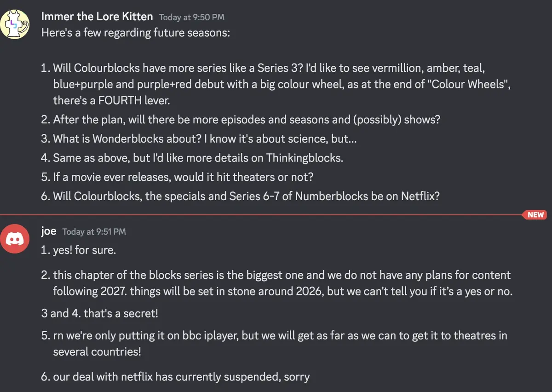Viewport: 552px width, 392px height.
Task: Select the message starting with Here's a few
Action: click(x=136, y=33)
